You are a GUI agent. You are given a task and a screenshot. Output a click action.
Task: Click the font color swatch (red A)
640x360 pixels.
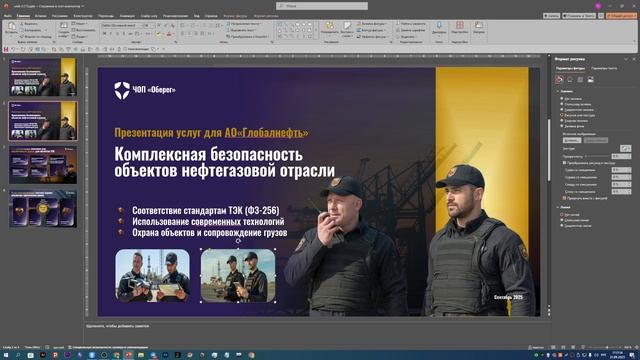click(x=169, y=34)
